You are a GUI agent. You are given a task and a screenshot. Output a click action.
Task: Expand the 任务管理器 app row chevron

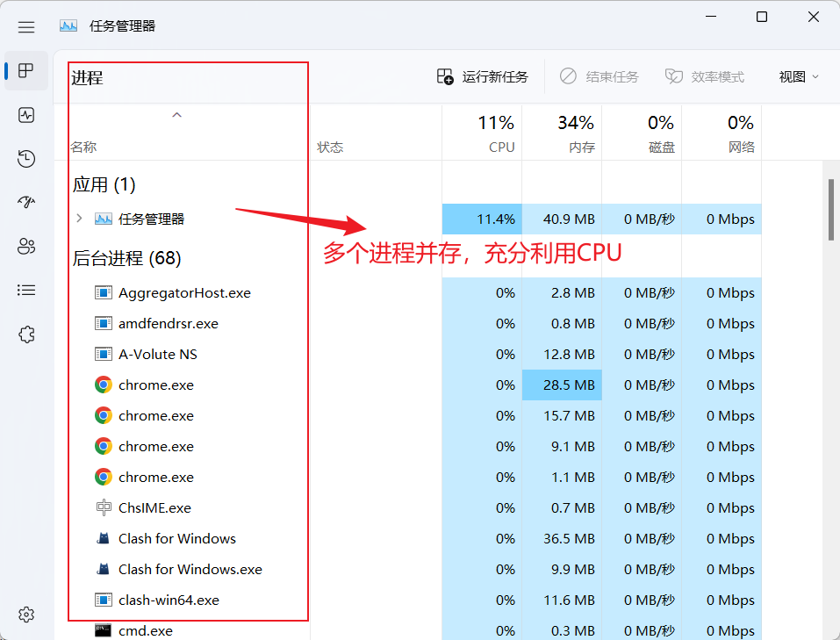pyautogui.click(x=79, y=218)
